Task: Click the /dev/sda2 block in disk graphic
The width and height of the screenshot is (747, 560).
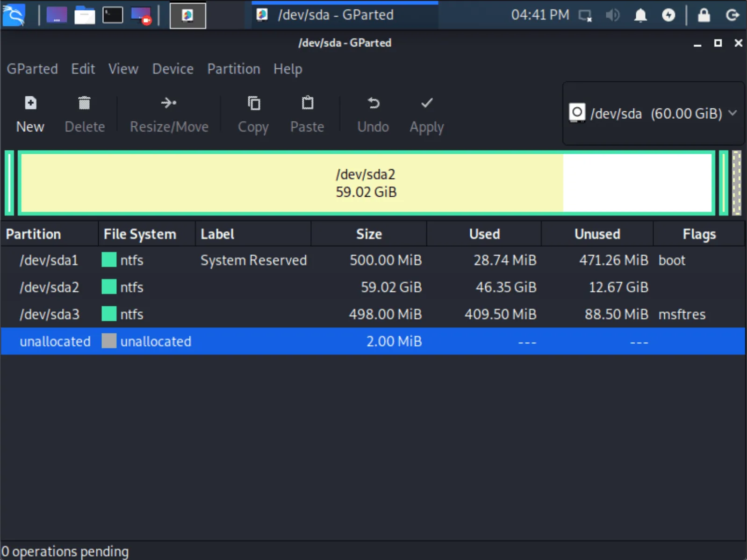Action: 366,183
